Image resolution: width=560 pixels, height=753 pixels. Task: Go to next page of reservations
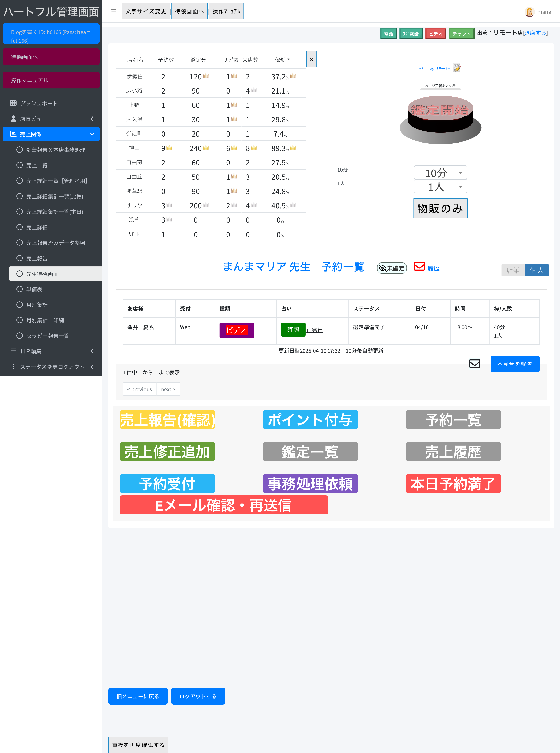pos(168,389)
